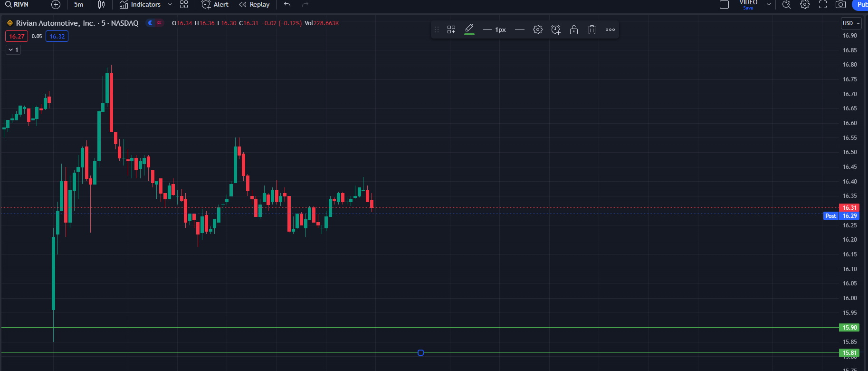Click the Rivian Automotive symbol title
This screenshot has width=868, height=371.
point(77,23)
